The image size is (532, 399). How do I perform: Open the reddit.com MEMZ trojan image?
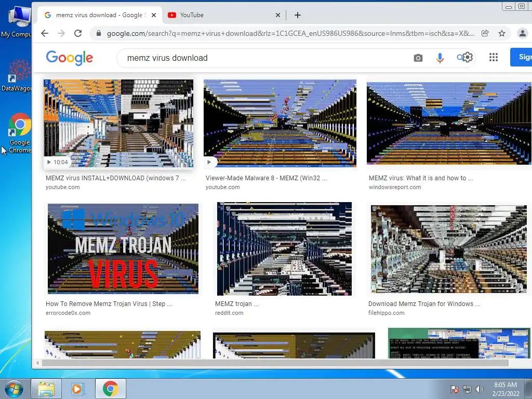point(284,249)
